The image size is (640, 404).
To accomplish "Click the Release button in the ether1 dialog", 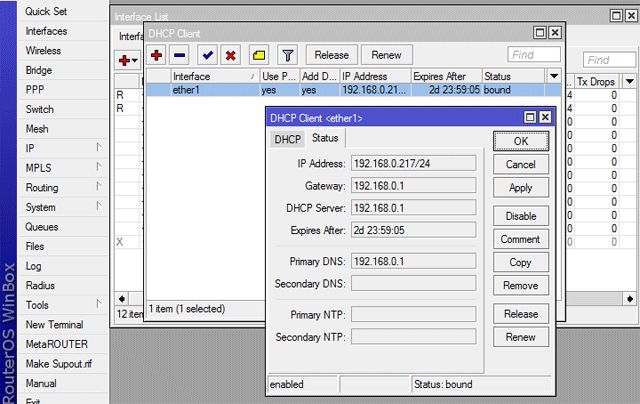I will 520,314.
